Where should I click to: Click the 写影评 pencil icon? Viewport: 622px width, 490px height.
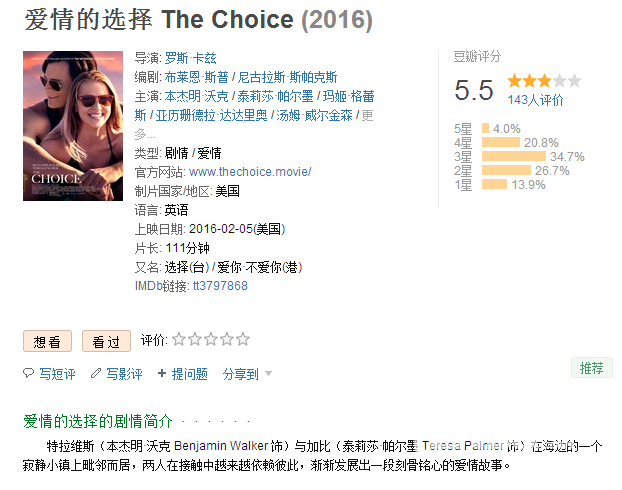[96, 373]
